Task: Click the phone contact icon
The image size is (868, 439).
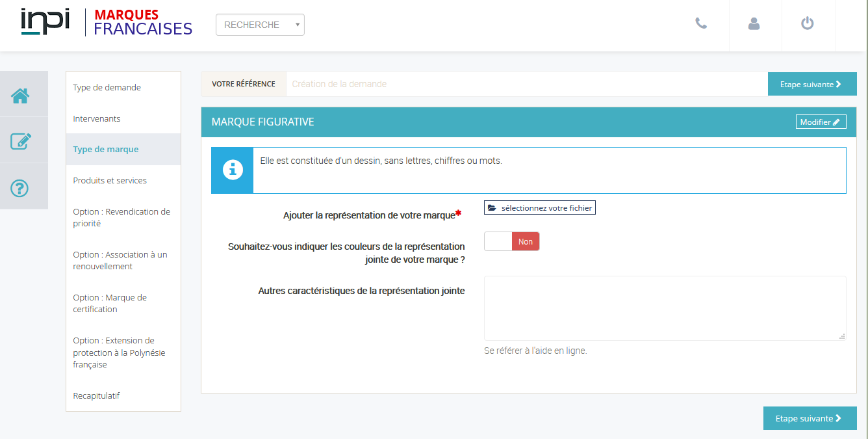Action: [x=701, y=23]
